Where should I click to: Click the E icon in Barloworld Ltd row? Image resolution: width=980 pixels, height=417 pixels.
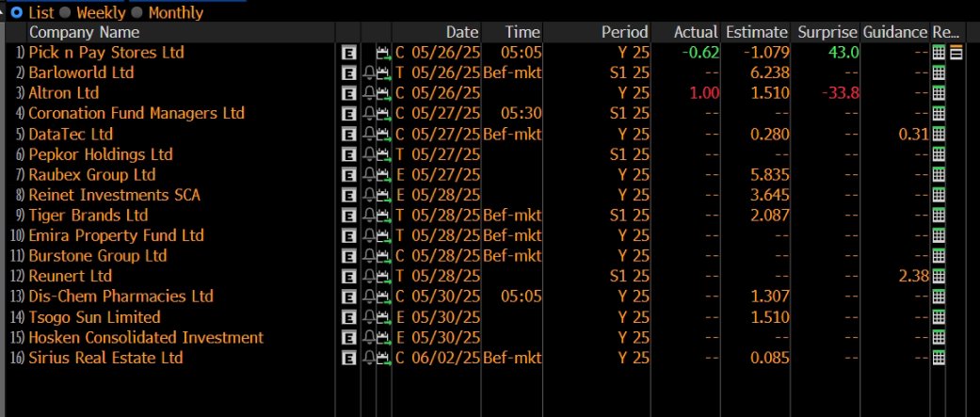pos(348,73)
